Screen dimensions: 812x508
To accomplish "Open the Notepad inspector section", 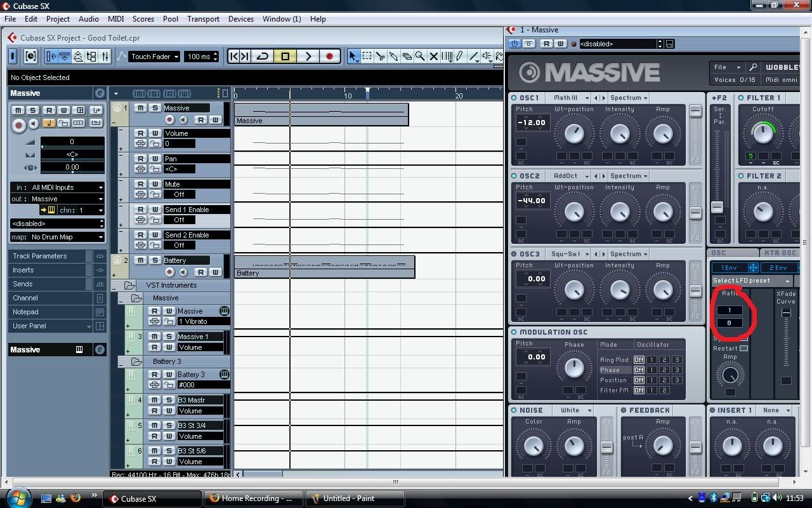I will coord(56,312).
